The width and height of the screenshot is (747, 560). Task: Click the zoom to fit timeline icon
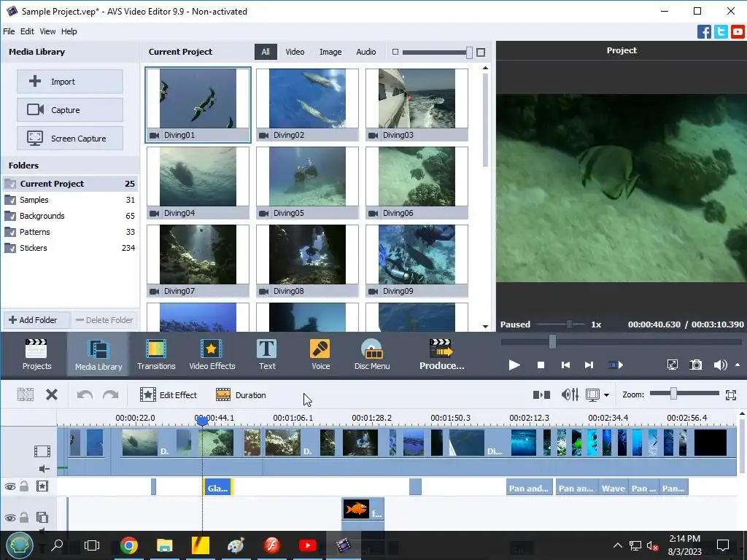(731, 394)
